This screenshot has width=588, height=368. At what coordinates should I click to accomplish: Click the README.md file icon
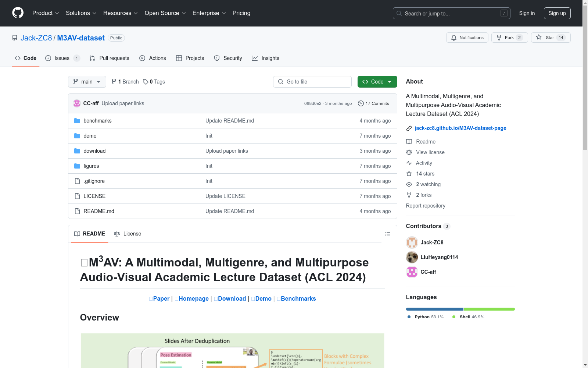coord(77,211)
